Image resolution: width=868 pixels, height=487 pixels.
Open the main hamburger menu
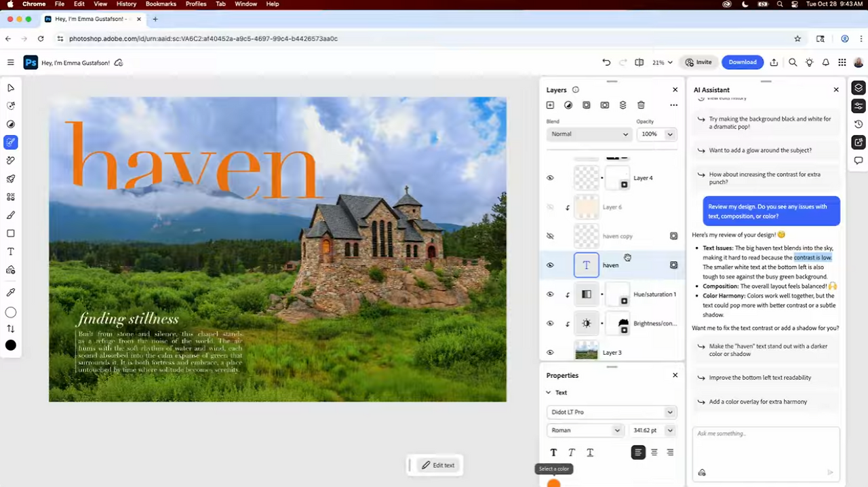pyautogui.click(x=11, y=62)
